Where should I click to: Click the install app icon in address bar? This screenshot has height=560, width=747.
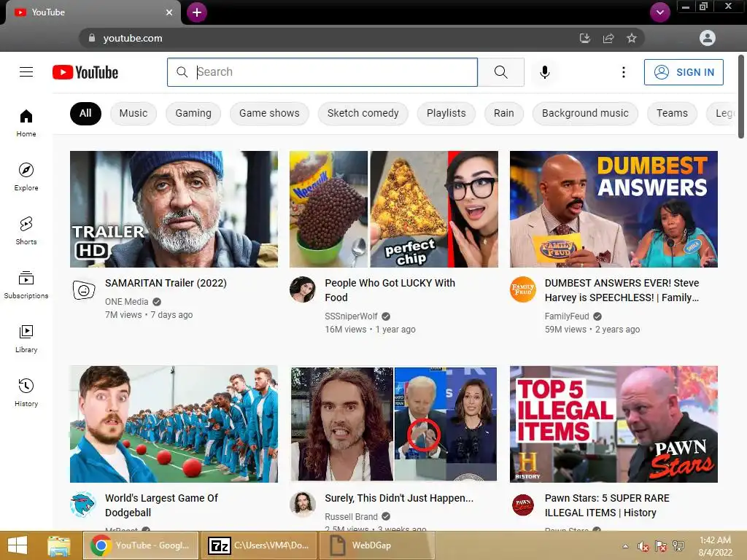[584, 38]
